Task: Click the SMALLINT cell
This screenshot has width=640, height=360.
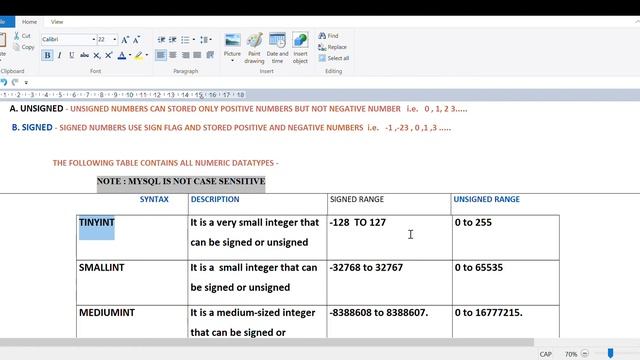Action: (x=132, y=282)
